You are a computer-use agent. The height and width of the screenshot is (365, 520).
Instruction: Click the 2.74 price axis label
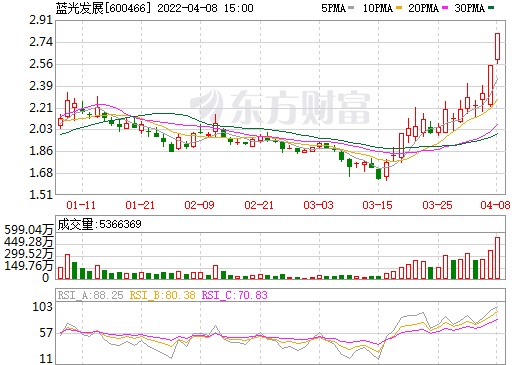click(41, 42)
